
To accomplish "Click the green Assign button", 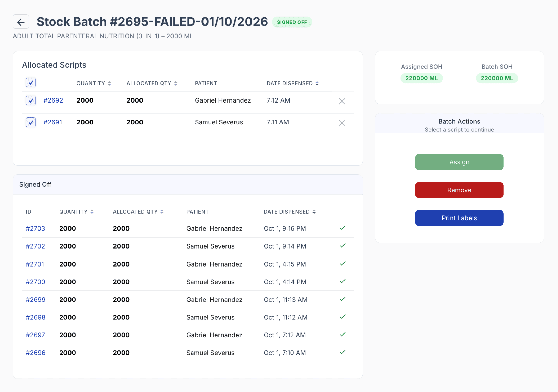I will tap(459, 162).
